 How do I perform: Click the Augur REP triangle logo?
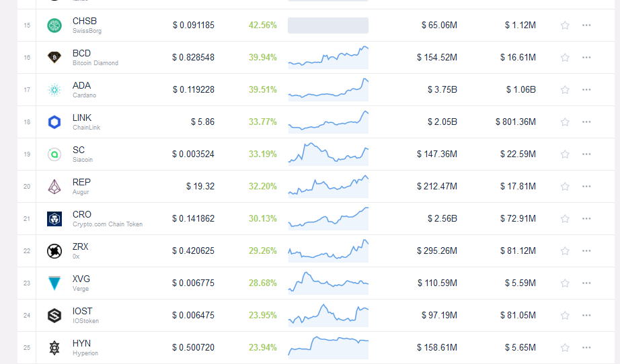pos(54,187)
